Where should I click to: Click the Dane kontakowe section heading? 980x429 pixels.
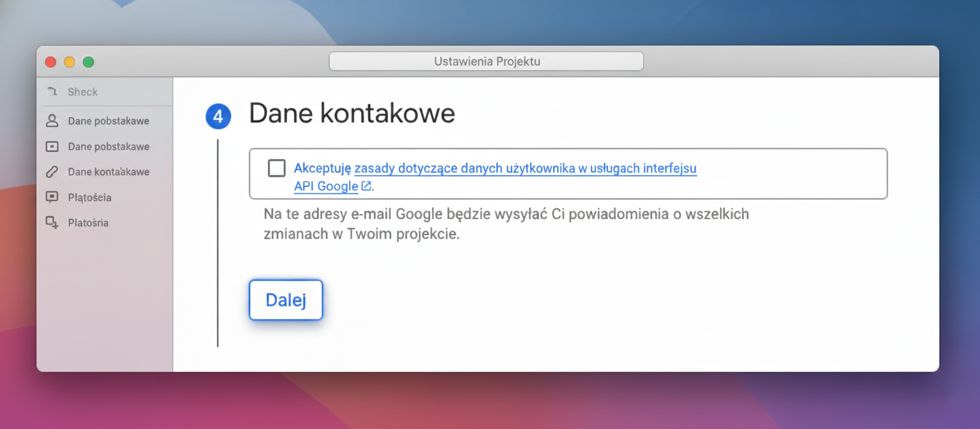pyautogui.click(x=352, y=114)
